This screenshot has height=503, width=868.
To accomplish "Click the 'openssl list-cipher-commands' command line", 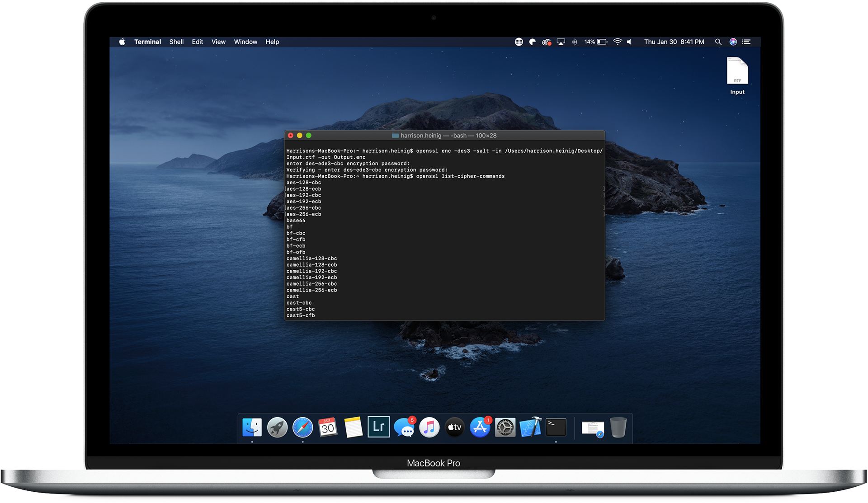I will click(460, 176).
